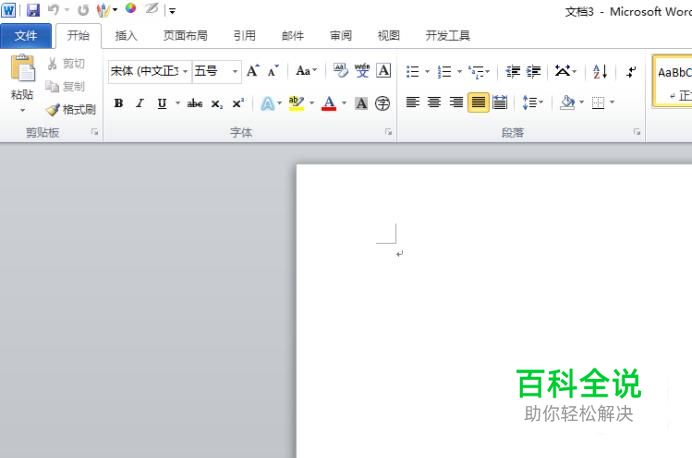Sort with the A-Z sort icon
This screenshot has height=458, width=692.
coord(600,71)
